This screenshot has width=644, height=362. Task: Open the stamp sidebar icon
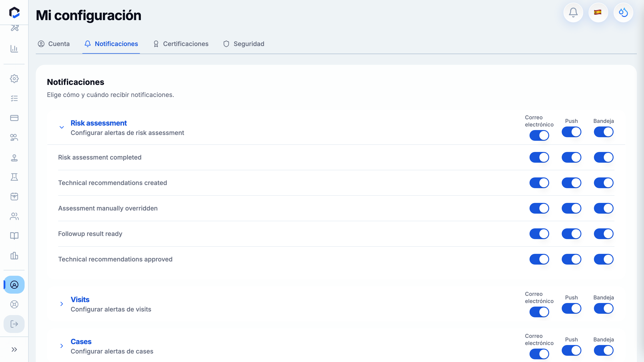[x=14, y=158]
